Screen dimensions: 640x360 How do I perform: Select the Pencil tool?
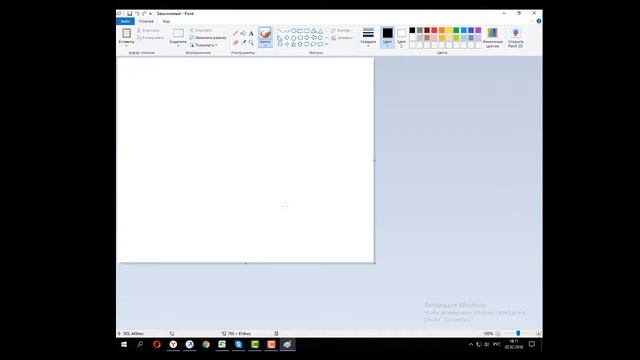point(236,33)
